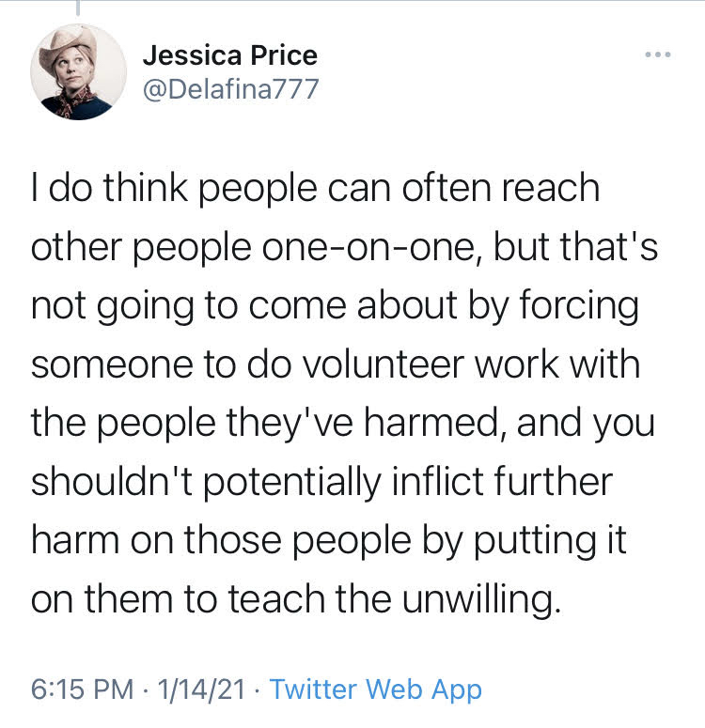Open the tweet's more options ellipsis menu

click(658, 54)
